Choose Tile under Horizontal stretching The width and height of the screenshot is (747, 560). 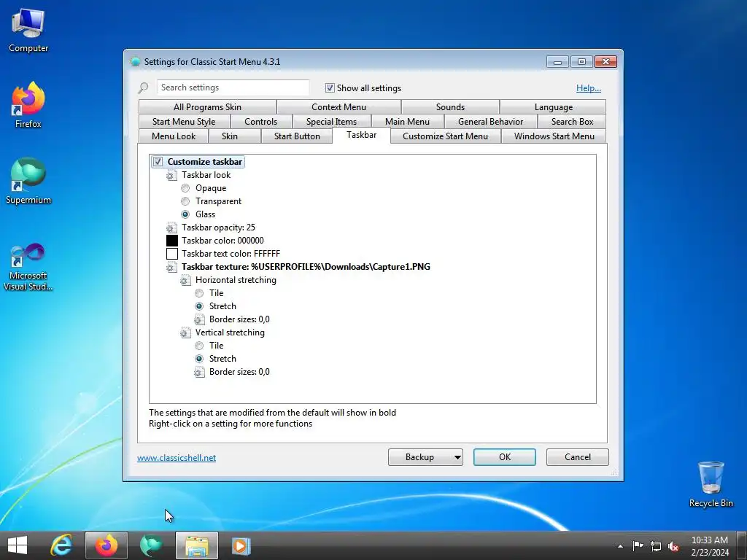[x=199, y=293]
